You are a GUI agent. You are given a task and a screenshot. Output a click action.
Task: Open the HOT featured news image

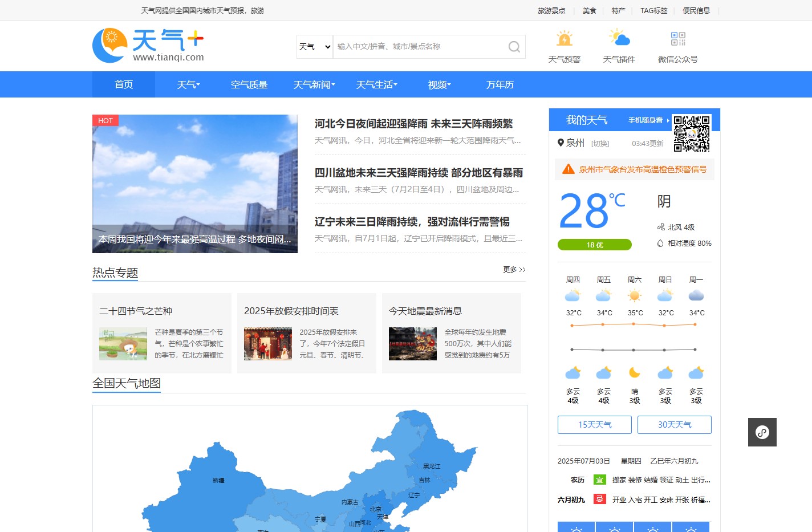pyautogui.click(x=195, y=184)
